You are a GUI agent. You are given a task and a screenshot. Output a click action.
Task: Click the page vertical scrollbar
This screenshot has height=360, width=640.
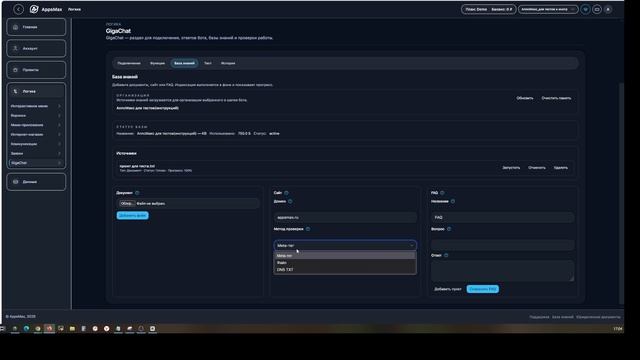pyautogui.click(x=621, y=192)
